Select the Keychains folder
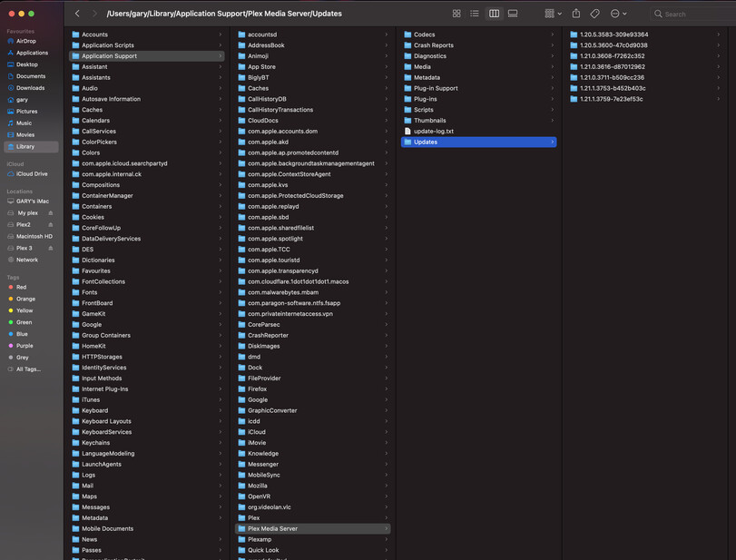The width and height of the screenshot is (736, 560). (x=146, y=443)
